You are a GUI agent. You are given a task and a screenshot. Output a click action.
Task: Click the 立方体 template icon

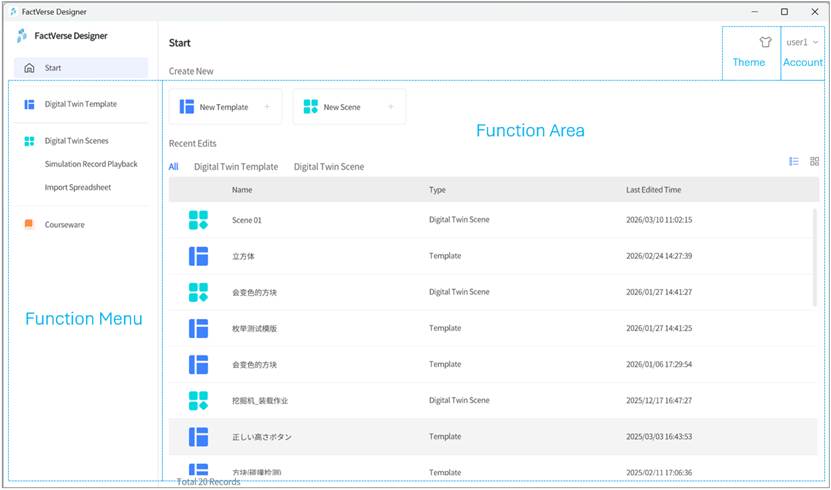click(x=199, y=256)
